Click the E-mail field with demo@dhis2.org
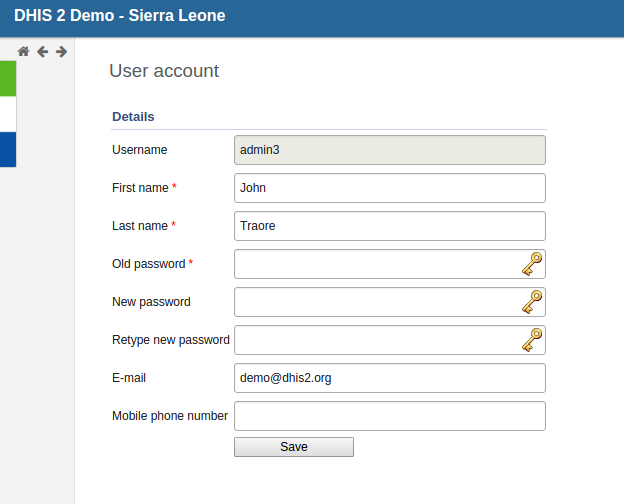This screenshot has height=504, width=624. (x=389, y=378)
